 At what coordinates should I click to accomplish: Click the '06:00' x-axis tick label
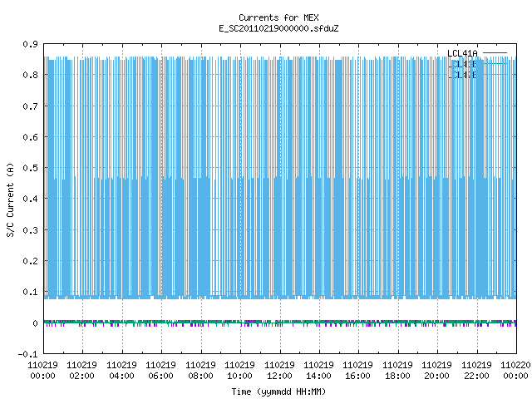(x=160, y=376)
